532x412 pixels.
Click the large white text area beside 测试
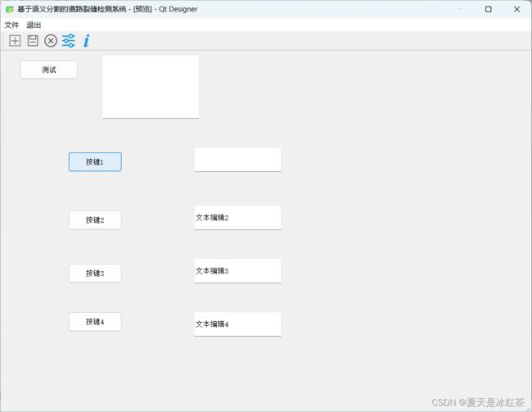(x=151, y=87)
